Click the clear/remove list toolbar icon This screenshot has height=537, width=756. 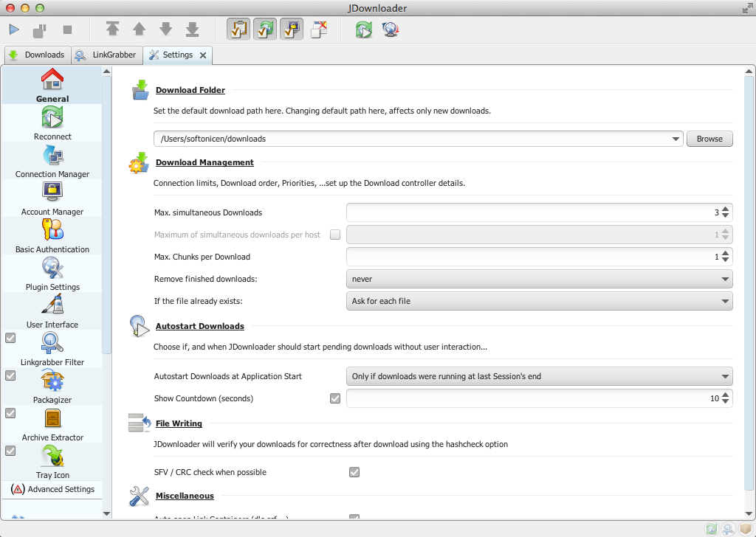tap(319, 30)
